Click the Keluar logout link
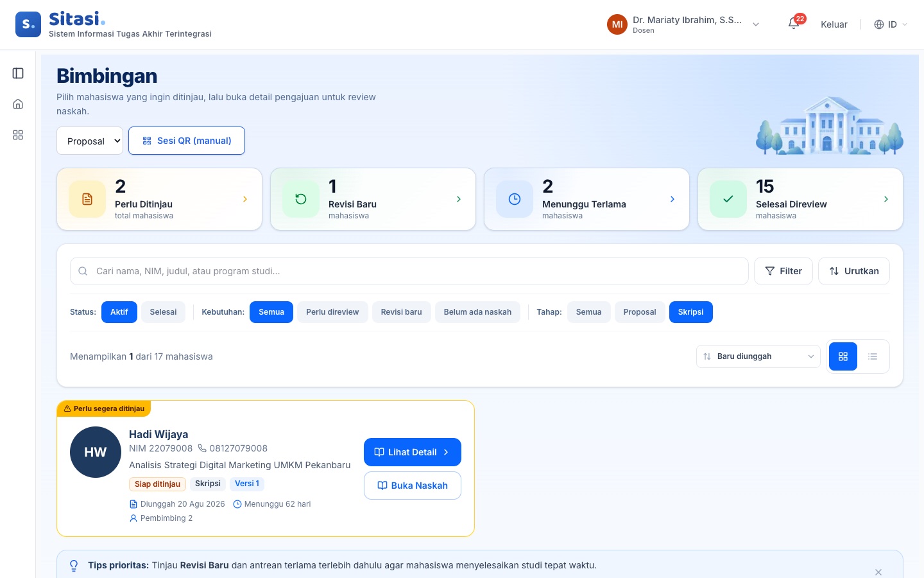The image size is (924, 578). (x=834, y=24)
